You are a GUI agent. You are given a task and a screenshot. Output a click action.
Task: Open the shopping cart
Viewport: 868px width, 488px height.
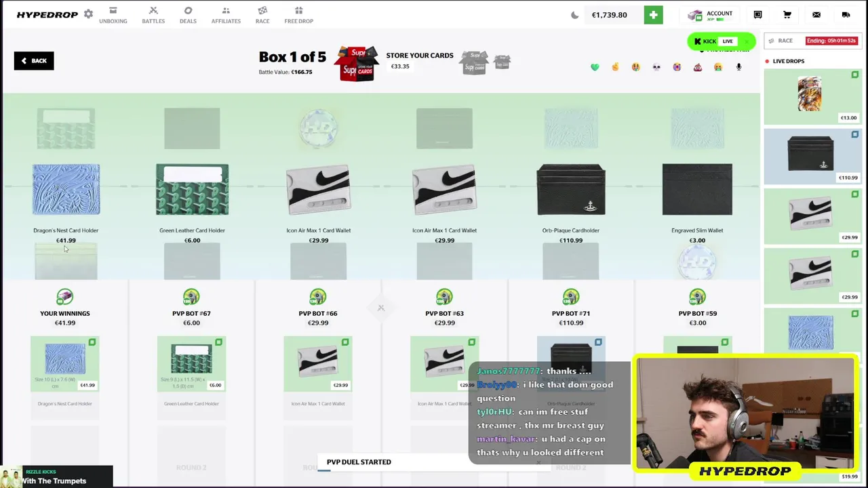click(x=787, y=15)
